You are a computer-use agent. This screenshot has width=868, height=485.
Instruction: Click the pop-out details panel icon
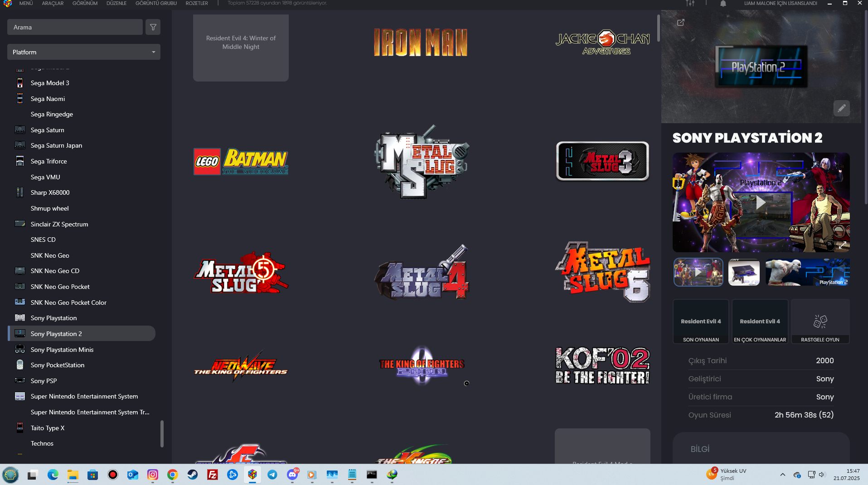click(x=681, y=23)
